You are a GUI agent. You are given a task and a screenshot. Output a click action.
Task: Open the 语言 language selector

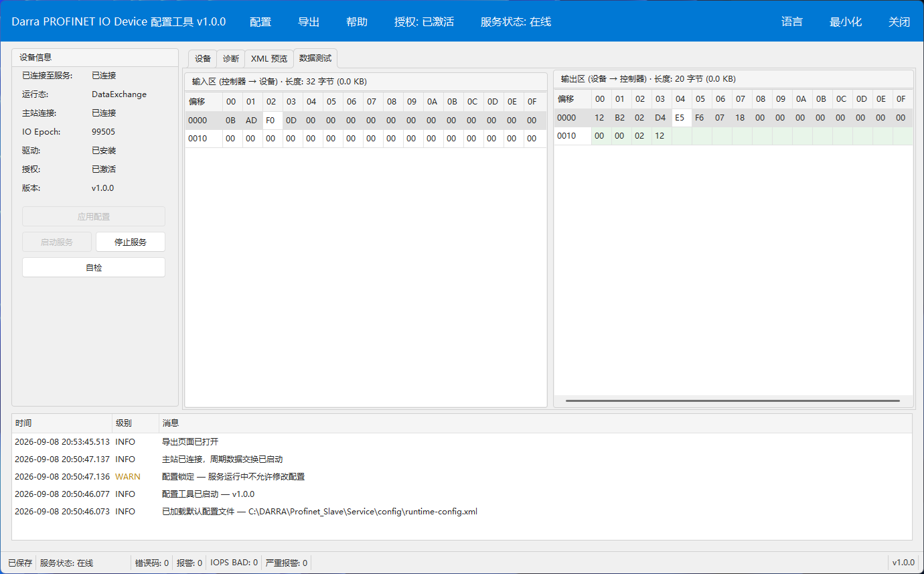[792, 21]
